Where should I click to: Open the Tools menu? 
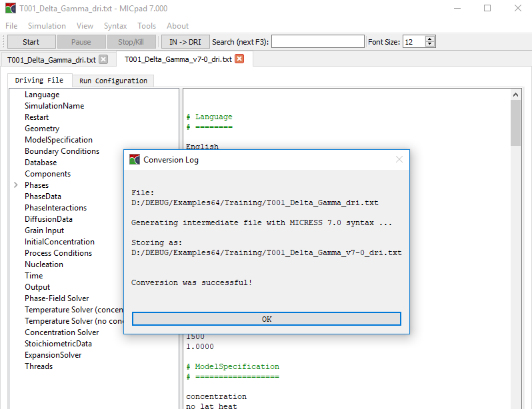tap(147, 26)
